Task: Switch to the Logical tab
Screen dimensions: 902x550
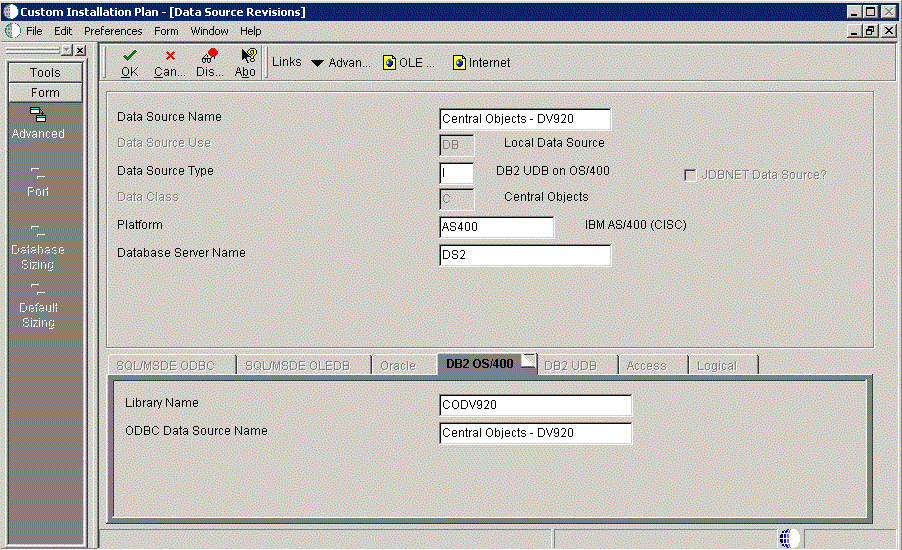Action: [x=723, y=365]
